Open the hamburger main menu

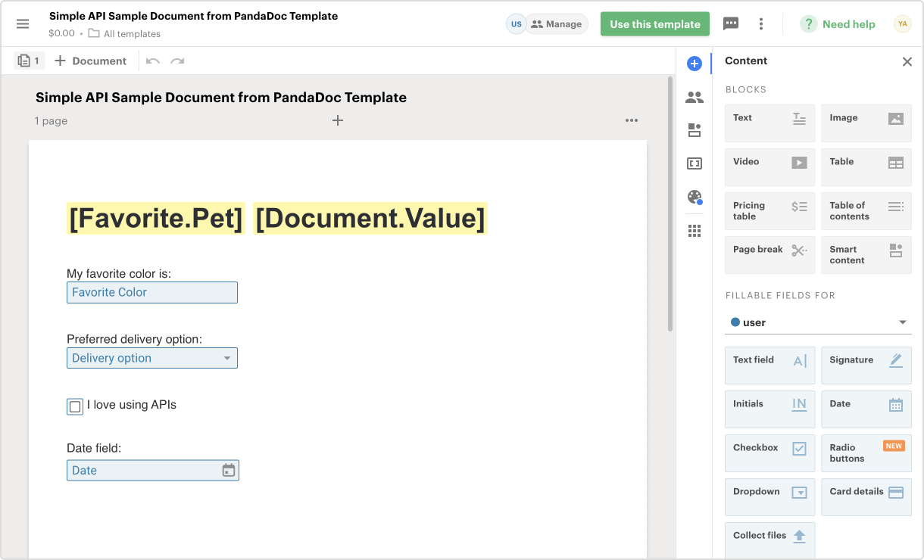point(23,24)
